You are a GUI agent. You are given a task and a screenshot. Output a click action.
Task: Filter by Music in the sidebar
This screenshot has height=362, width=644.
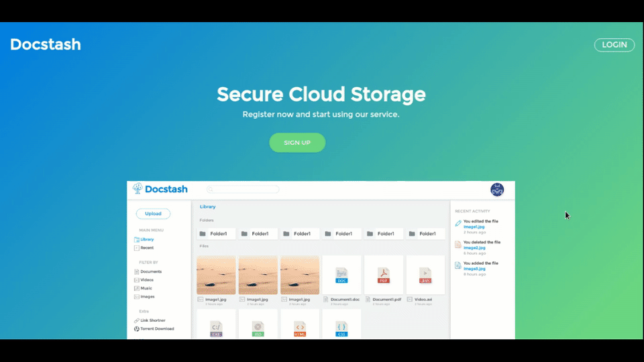(146, 288)
